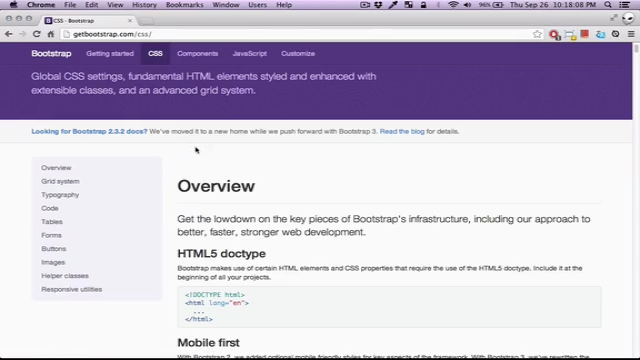Jump to Tables in sidebar
This screenshot has width=640, height=360.
tap(52, 222)
